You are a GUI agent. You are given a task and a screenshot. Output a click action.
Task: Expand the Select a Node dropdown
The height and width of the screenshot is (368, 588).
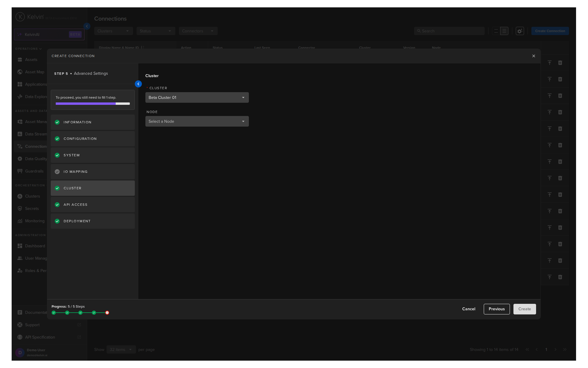click(x=197, y=121)
